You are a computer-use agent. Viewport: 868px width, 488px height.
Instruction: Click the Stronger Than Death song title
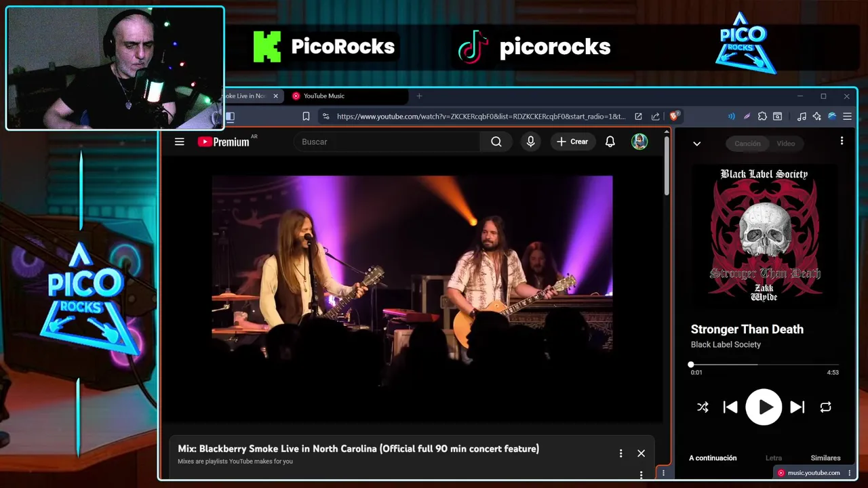747,329
